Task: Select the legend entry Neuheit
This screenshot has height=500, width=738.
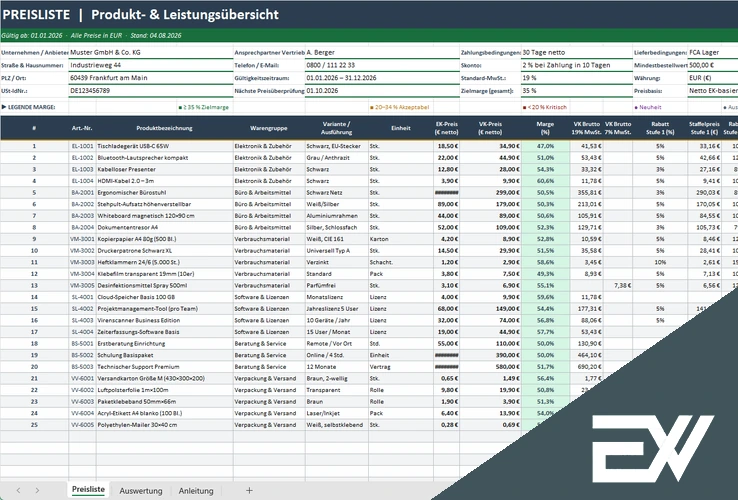Action: point(648,107)
